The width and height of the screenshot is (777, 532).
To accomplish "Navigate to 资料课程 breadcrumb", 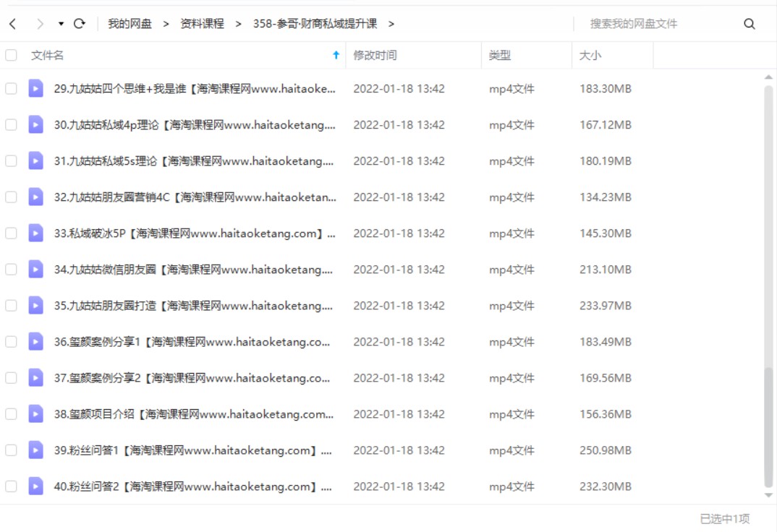I will (202, 23).
